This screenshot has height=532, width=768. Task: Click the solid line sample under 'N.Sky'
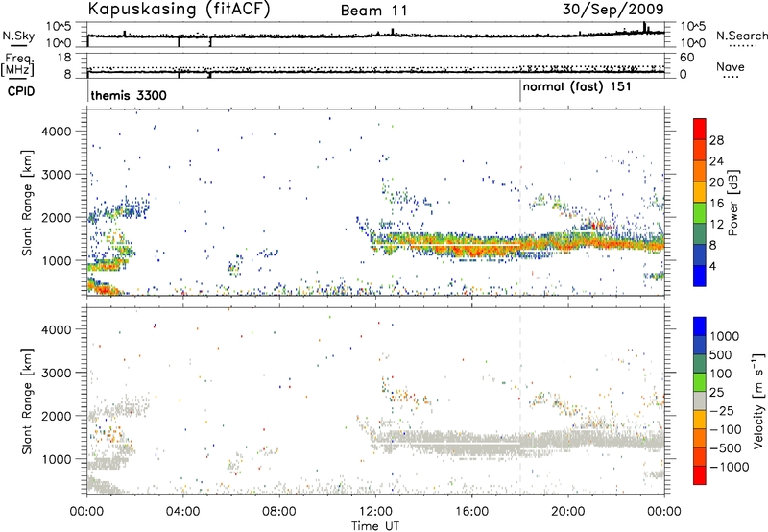tap(18, 45)
